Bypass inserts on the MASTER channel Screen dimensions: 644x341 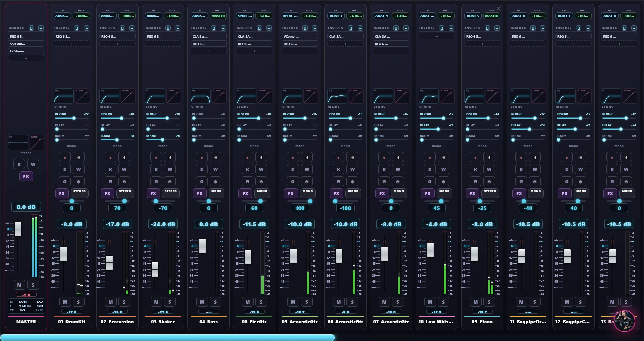point(31,28)
